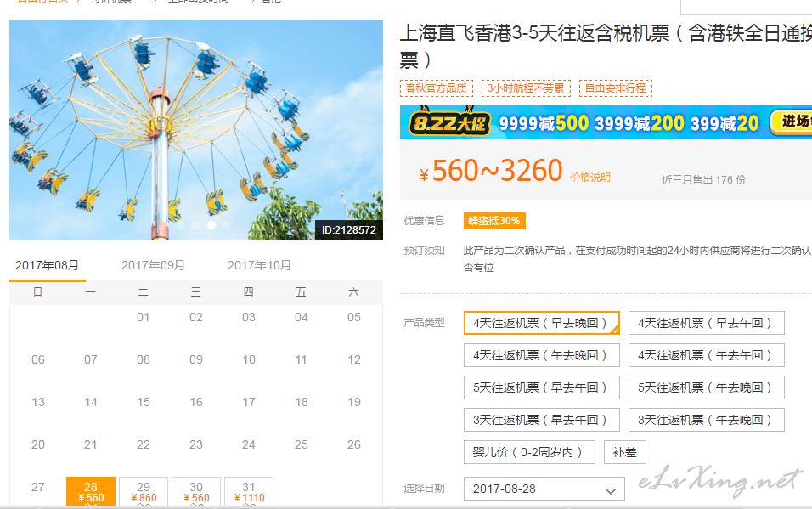Click calendar date 15
This screenshot has width=812, height=509.
144,402
